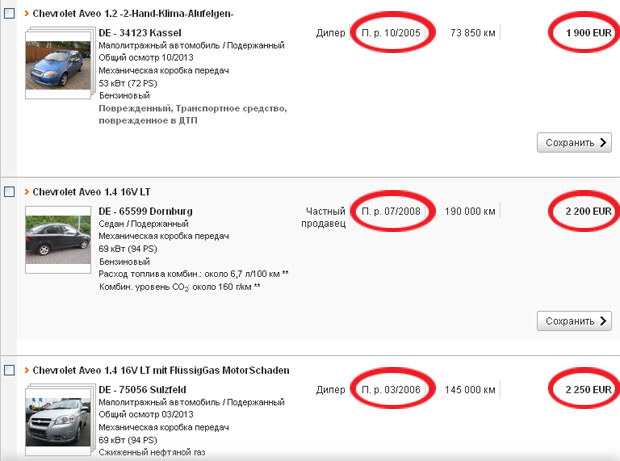Viewport: 620px width, 461px height.
Task: Click the DE - 65599 Dornburg location text
Action: click(146, 212)
